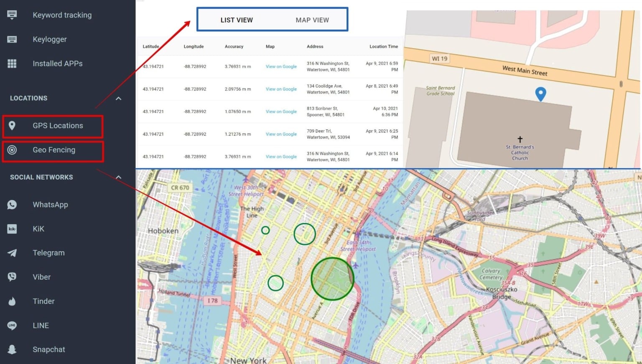Image resolution: width=642 pixels, height=364 pixels.
Task: Collapse the LOCATIONS section chevron
Action: [x=118, y=98]
